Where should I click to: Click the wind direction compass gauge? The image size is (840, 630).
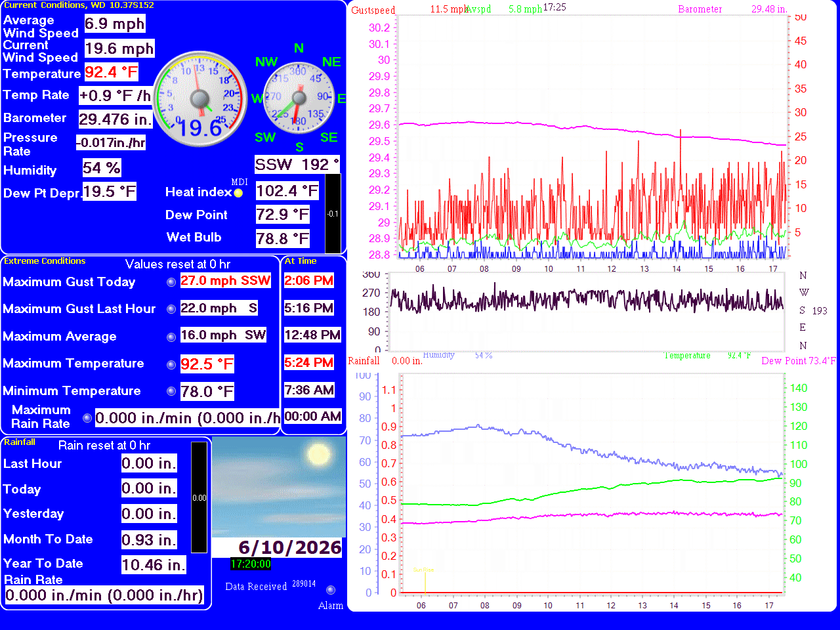tap(299, 98)
